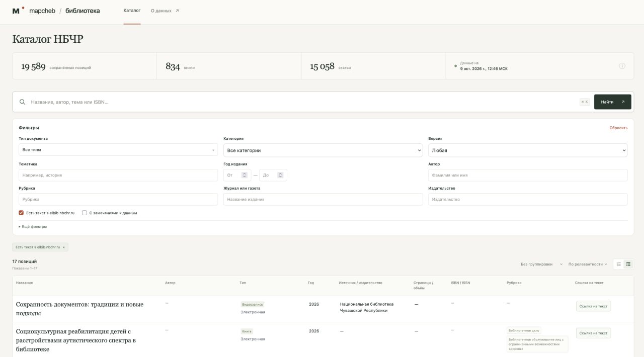This screenshot has height=357, width=644.
Task: Open 'Ссылка на текст' for 'Сохранность документов'
Action: 593,306
